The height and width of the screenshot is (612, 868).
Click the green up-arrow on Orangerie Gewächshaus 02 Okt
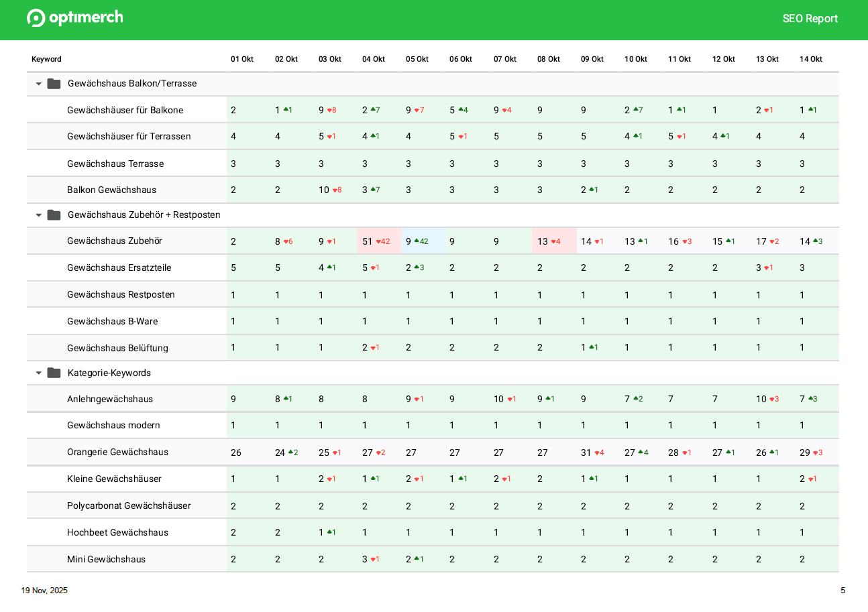point(291,452)
